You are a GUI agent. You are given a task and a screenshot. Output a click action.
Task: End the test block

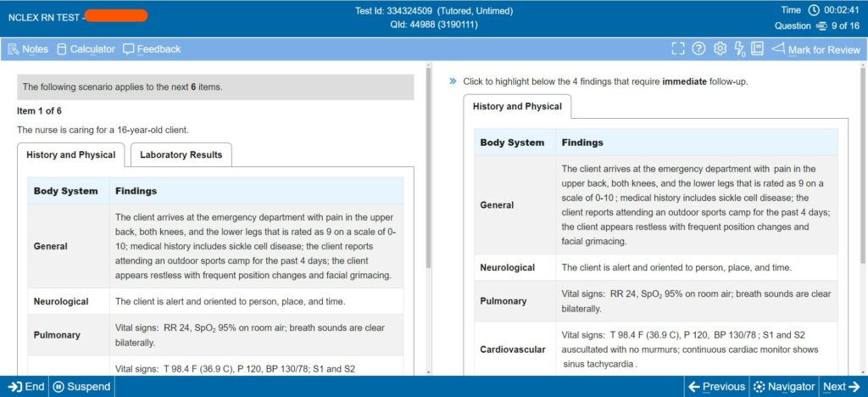[26, 387]
